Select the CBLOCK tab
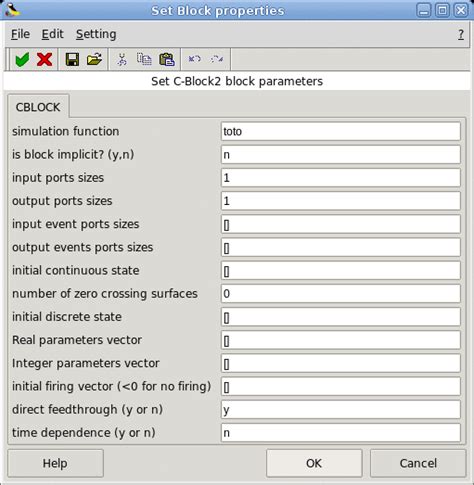This screenshot has height=485, width=474. pyautogui.click(x=38, y=107)
